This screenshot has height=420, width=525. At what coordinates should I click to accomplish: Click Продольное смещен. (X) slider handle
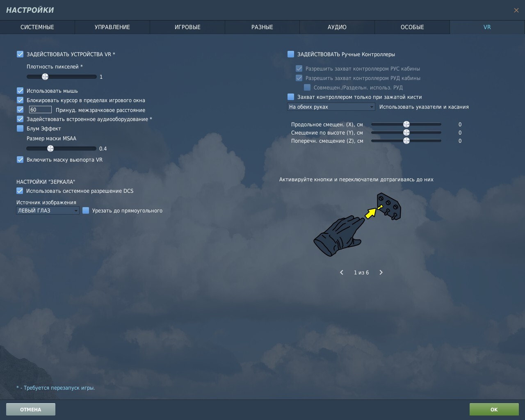coord(406,124)
